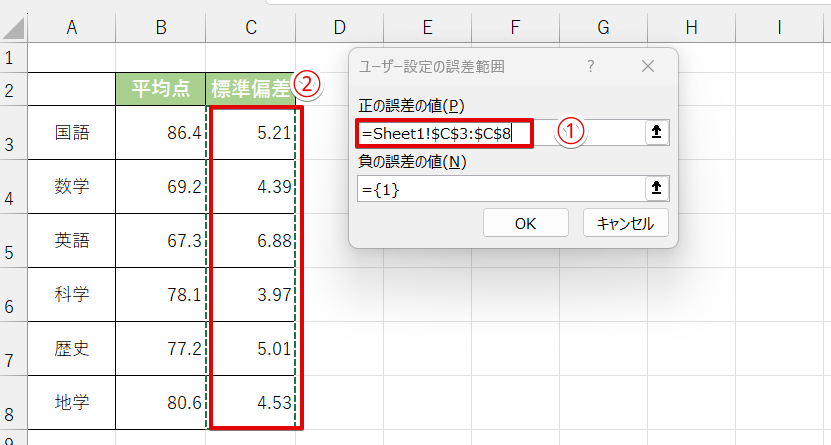Click standard deviation cell 6.88

[x=250, y=240]
